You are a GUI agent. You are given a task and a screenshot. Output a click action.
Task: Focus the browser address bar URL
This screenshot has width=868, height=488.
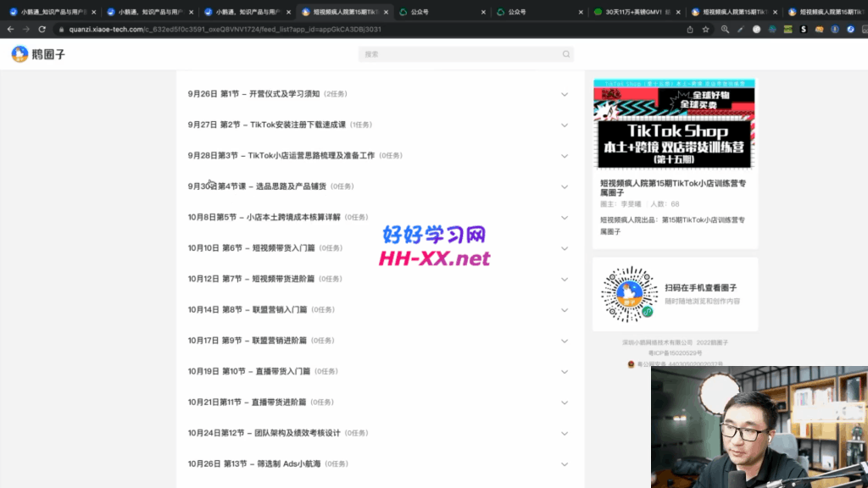click(x=225, y=30)
